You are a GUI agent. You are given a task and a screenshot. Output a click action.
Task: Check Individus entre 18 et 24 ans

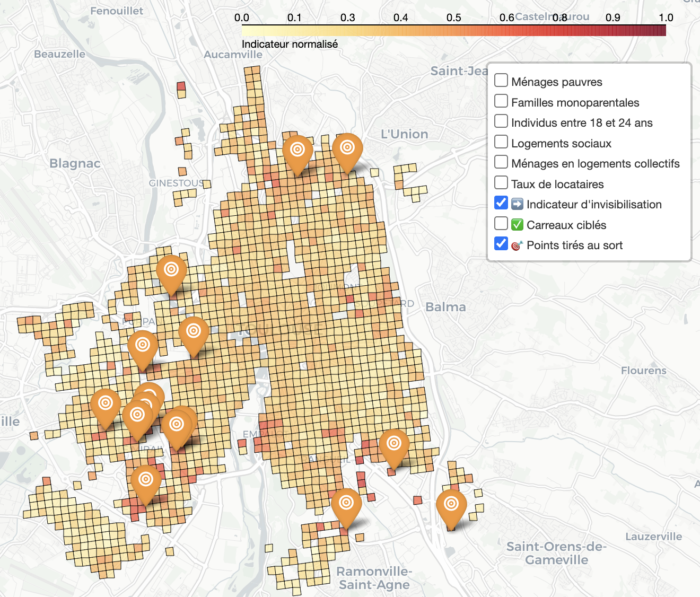click(x=501, y=121)
